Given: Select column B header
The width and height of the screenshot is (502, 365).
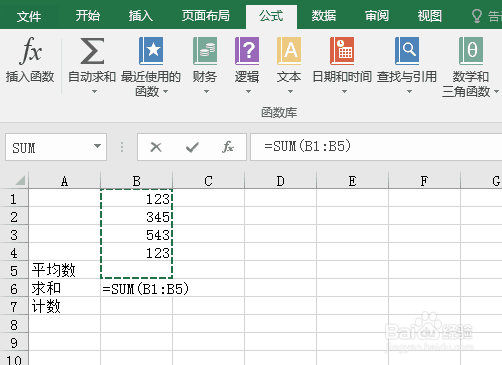Looking at the screenshot, I should tap(137, 181).
